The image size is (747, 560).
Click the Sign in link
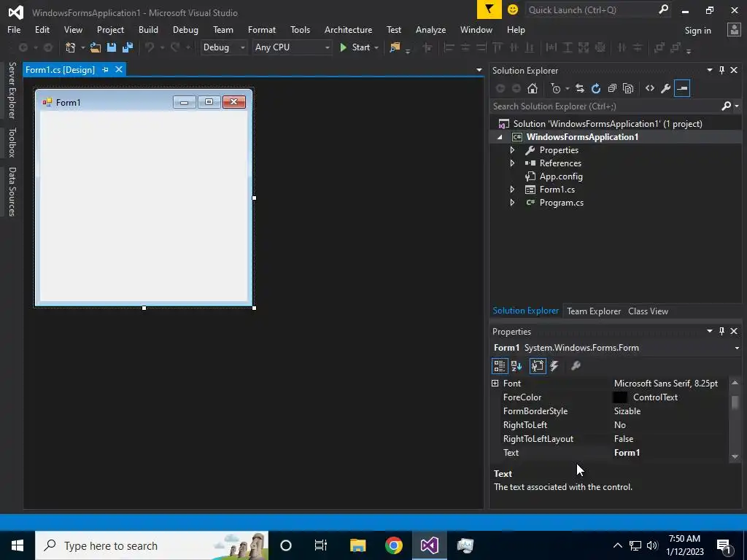[697, 31]
